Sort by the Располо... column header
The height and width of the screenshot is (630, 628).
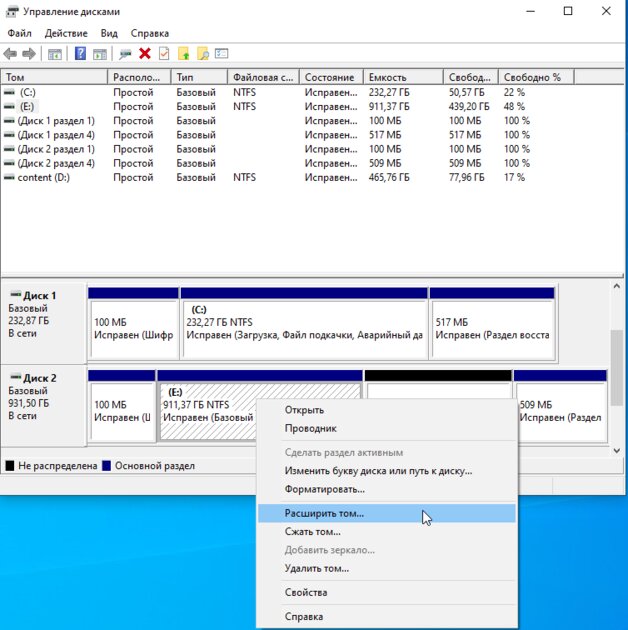[x=139, y=77]
